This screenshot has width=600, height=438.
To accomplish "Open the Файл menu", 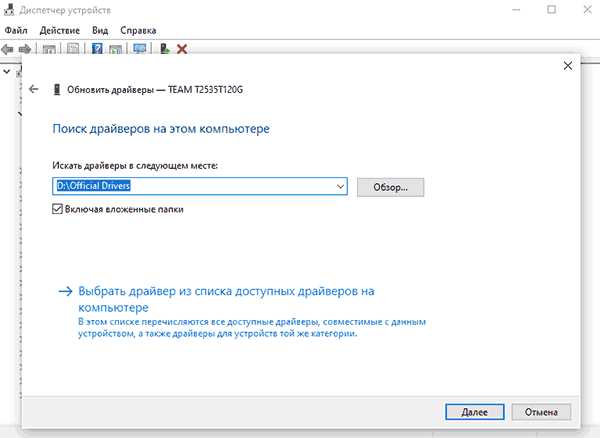I will coord(16,30).
